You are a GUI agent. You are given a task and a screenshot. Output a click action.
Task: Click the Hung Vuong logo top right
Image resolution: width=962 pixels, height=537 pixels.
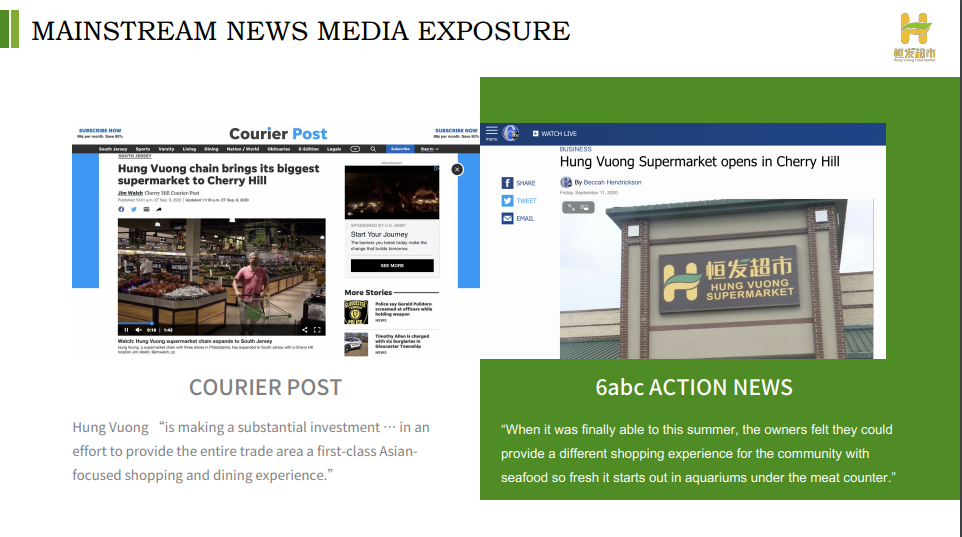click(x=914, y=37)
